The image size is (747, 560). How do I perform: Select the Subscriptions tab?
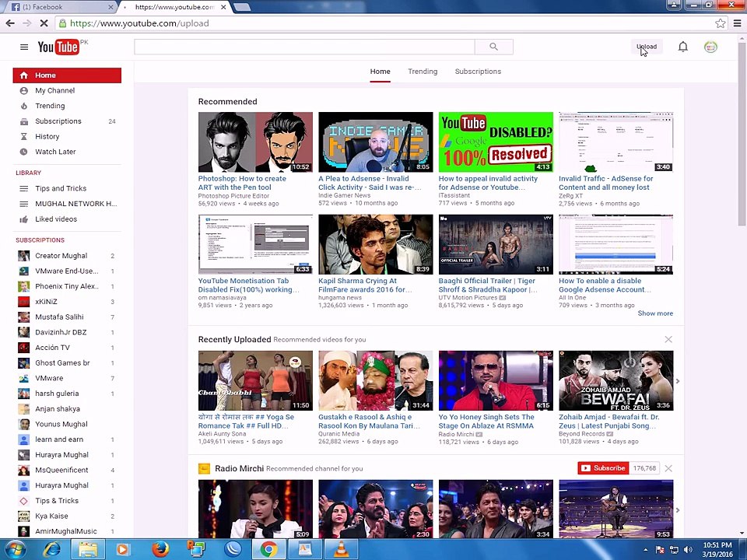[x=478, y=72]
